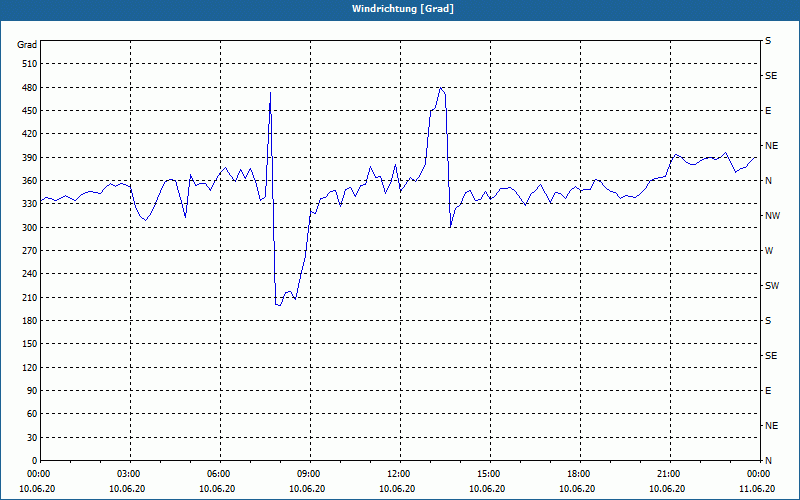800x500 pixels.
Task: Click the 10.06.20 date under 18:00
Action: (577, 489)
